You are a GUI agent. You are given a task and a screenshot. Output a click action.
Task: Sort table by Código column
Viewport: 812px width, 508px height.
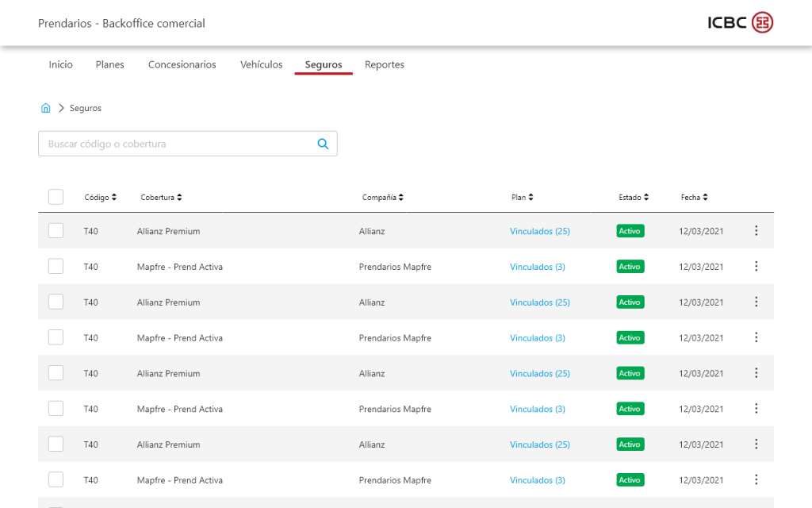tap(101, 198)
